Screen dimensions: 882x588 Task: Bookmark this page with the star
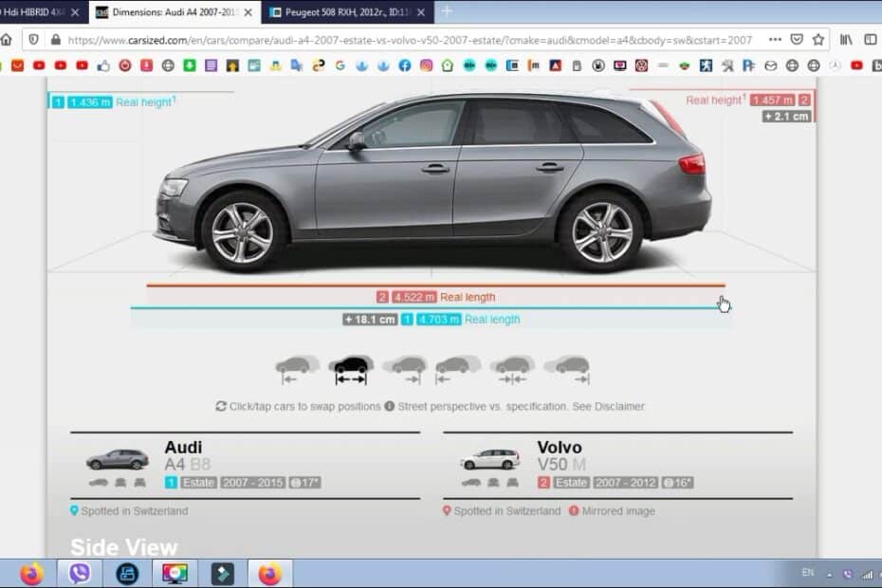818,40
